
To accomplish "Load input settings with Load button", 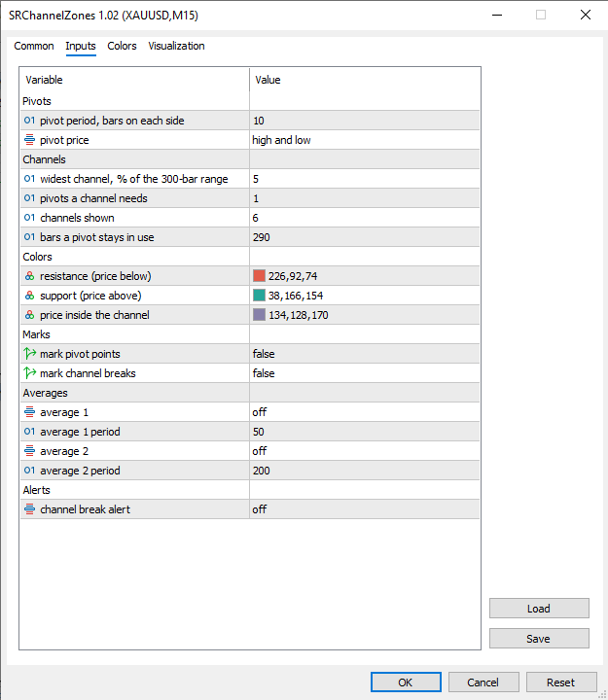I will pyautogui.click(x=539, y=609).
